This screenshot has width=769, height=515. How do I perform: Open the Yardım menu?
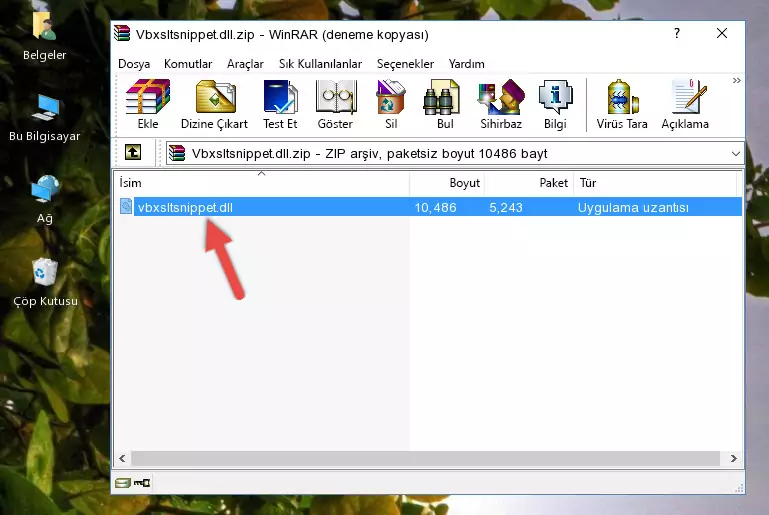click(x=466, y=64)
